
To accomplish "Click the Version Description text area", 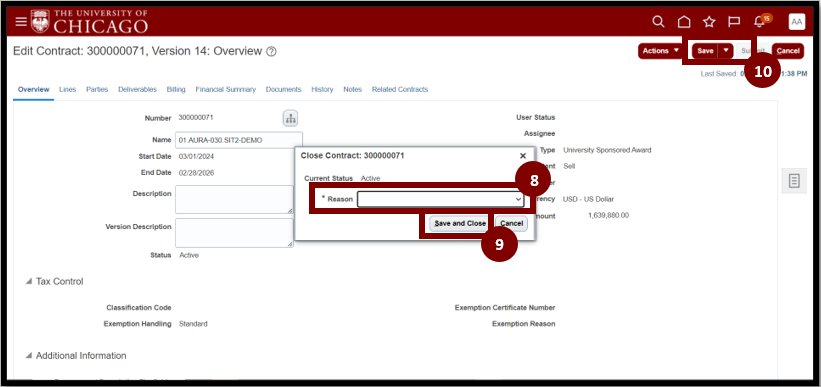I will pyautogui.click(x=234, y=233).
